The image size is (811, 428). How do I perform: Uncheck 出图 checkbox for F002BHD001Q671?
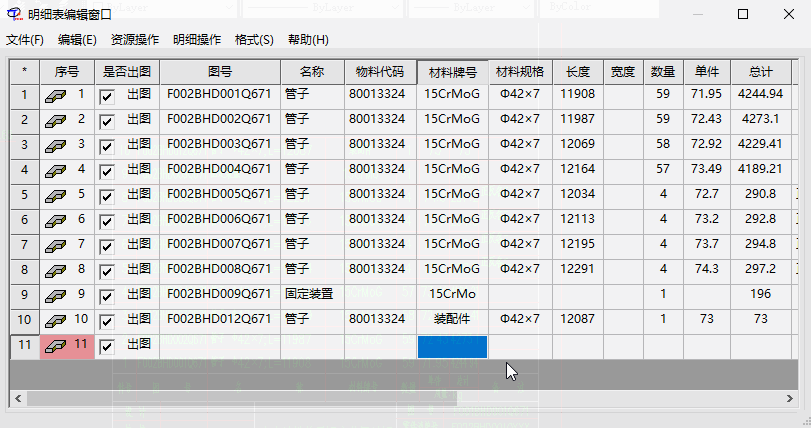(x=107, y=97)
